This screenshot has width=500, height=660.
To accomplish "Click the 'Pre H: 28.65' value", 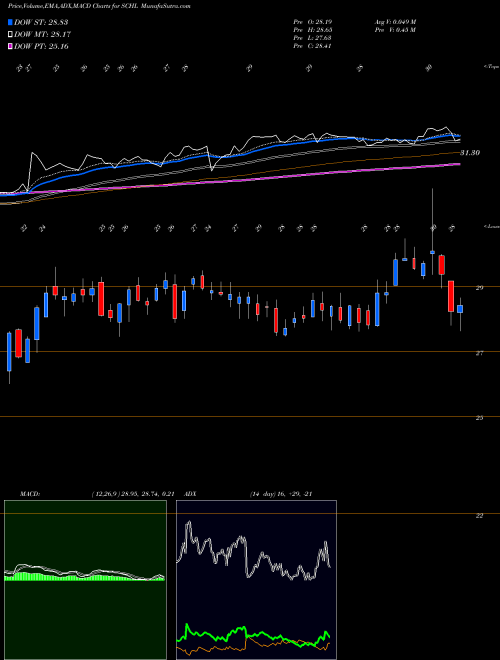I will pyautogui.click(x=313, y=30).
